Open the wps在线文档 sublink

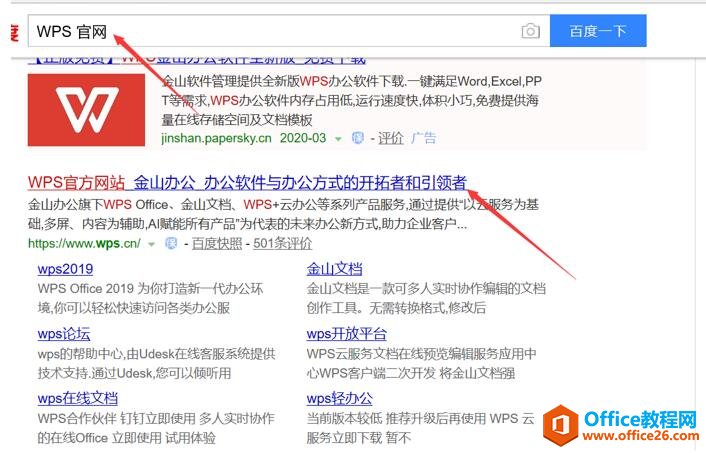[77, 399]
